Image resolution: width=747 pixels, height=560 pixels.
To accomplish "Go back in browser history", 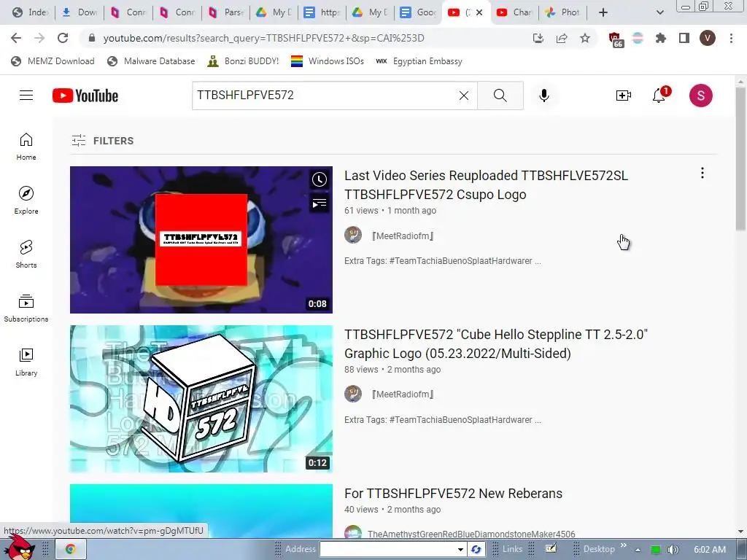I will [x=16, y=38].
